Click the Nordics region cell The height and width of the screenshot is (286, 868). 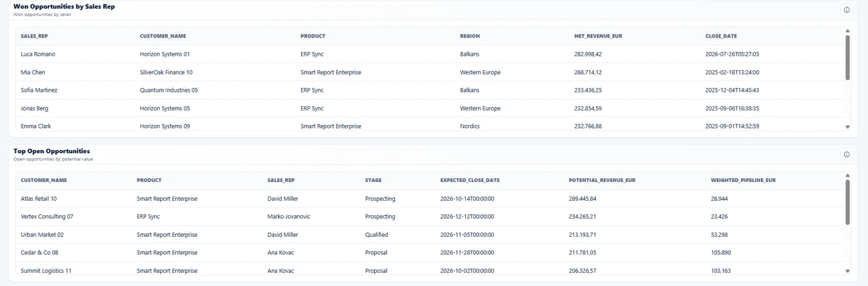click(470, 126)
